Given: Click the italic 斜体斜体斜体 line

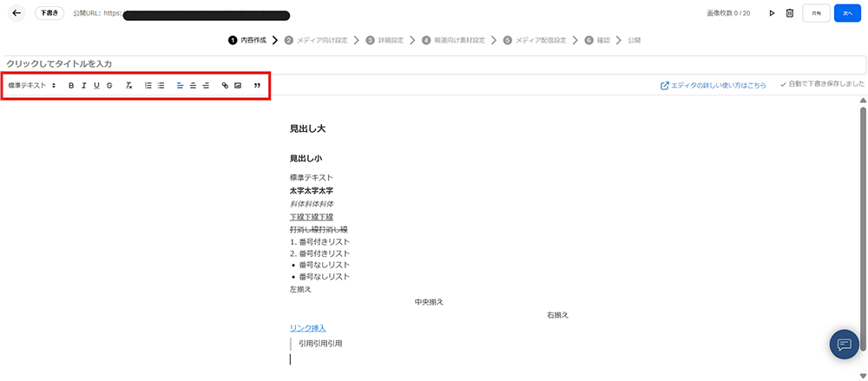Looking at the screenshot, I should (x=312, y=204).
